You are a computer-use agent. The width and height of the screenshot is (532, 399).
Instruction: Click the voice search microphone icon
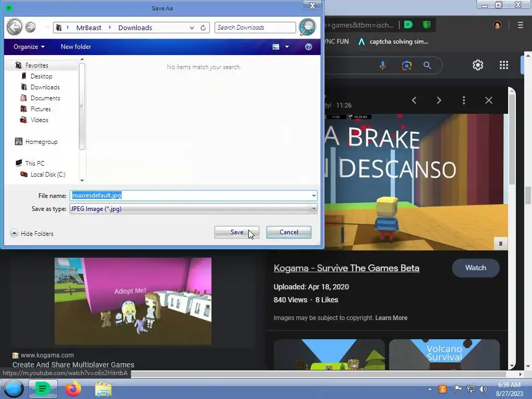click(x=383, y=65)
